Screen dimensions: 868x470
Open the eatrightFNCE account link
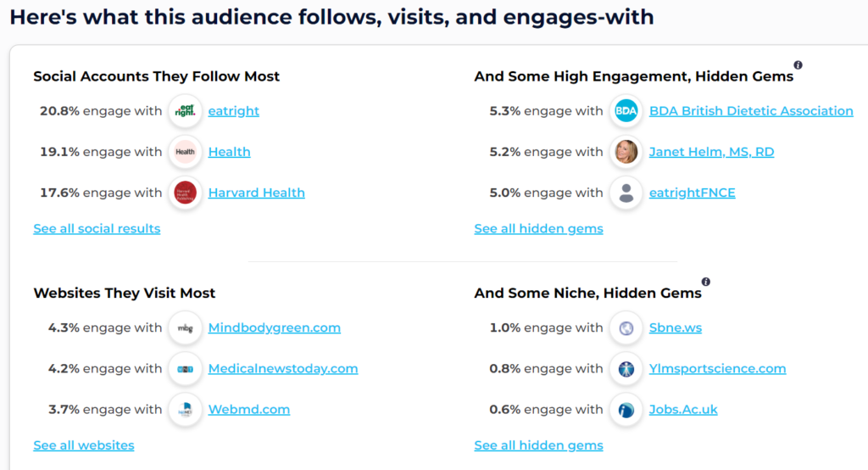pyautogui.click(x=692, y=193)
